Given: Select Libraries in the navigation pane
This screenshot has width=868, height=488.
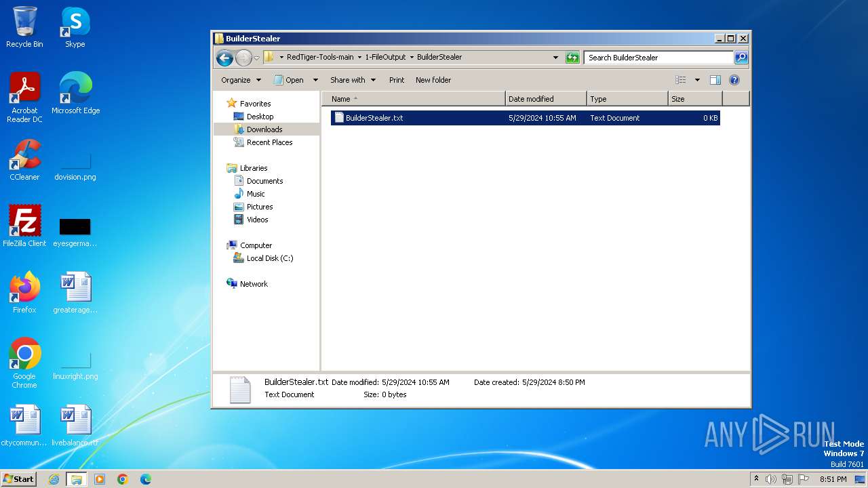Looking at the screenshot, I should [254, 168].
